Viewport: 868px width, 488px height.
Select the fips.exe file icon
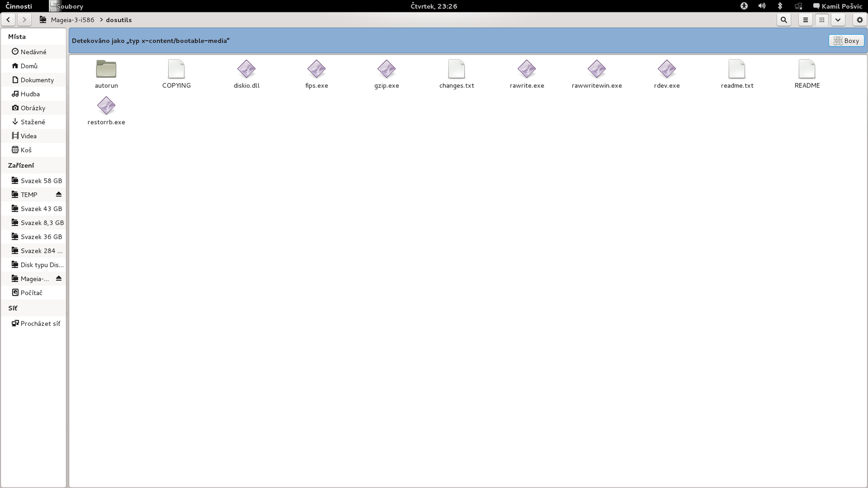coord(316,69)
